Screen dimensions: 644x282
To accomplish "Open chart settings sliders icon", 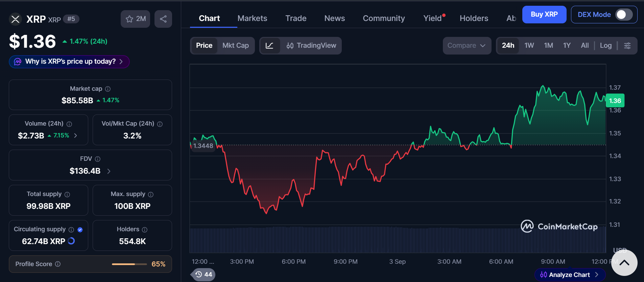I will (627, 46).
